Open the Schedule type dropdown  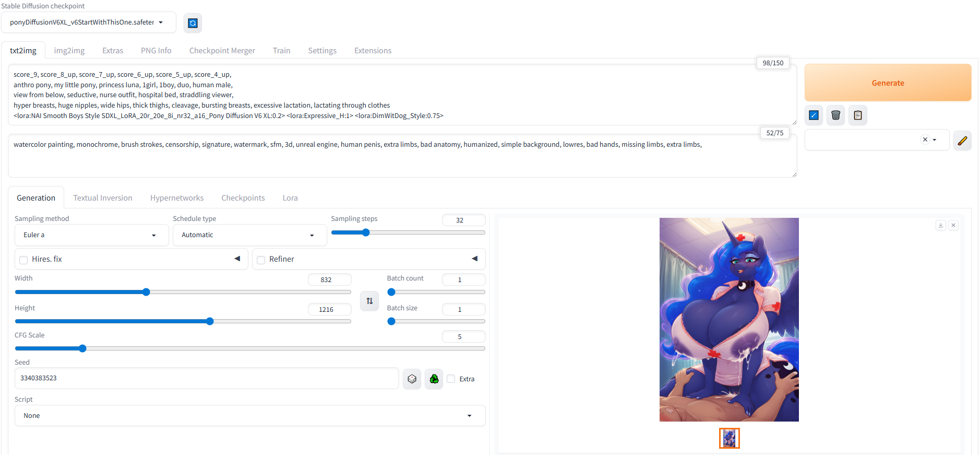pyautogui.click(x=249, y=235)
